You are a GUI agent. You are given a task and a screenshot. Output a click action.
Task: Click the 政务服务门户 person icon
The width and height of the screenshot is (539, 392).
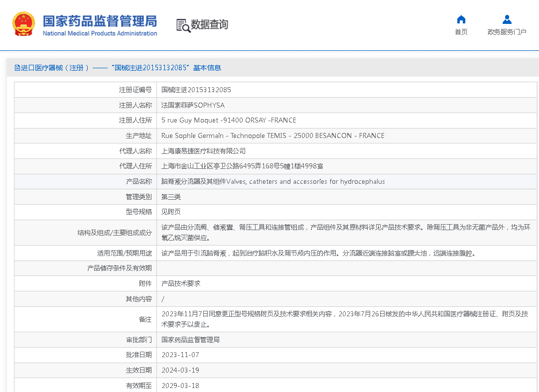(507, 19)
